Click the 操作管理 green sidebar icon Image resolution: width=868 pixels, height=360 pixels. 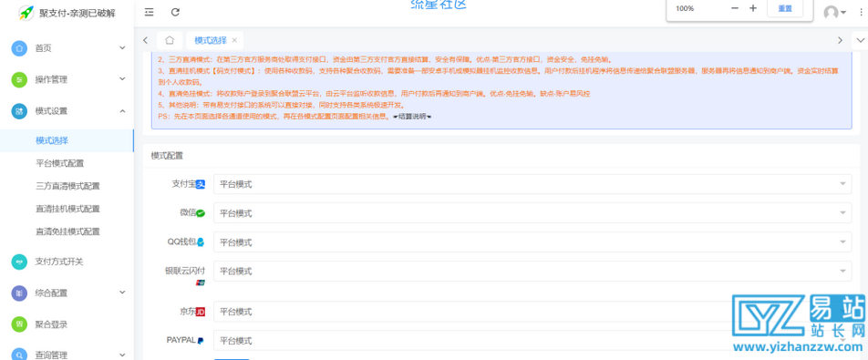19,79
